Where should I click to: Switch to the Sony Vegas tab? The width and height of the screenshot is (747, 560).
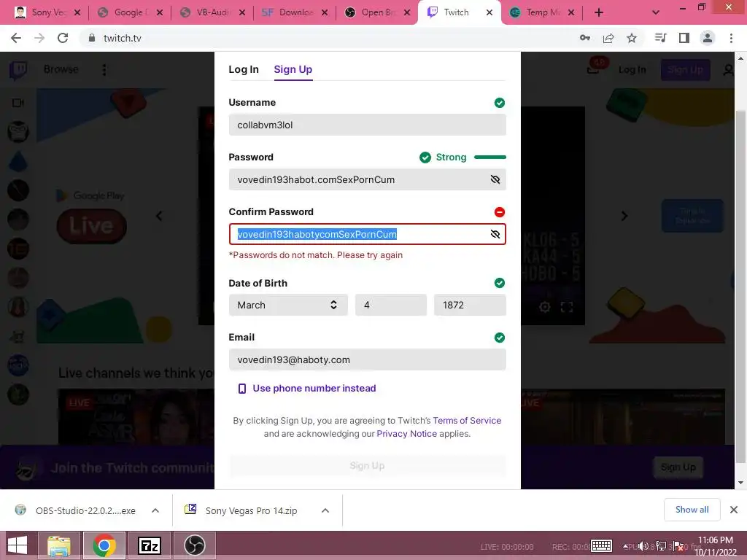coord(47,12)
